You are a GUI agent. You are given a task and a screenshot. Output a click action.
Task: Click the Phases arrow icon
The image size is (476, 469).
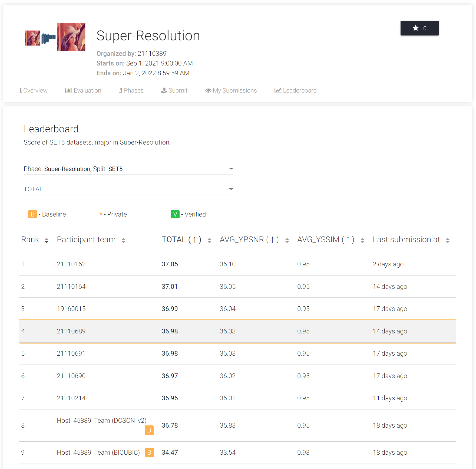pyautogui.click(x=121, y=90)
